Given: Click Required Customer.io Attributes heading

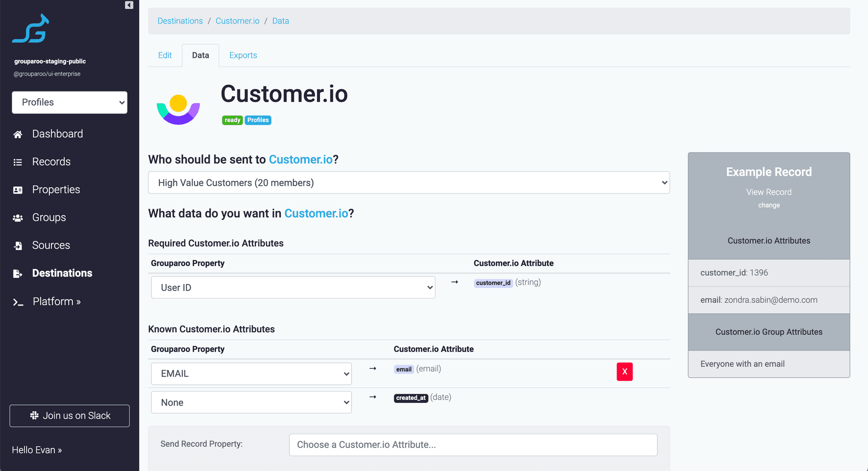Looking at the screenshot, I should pos(216,243).
